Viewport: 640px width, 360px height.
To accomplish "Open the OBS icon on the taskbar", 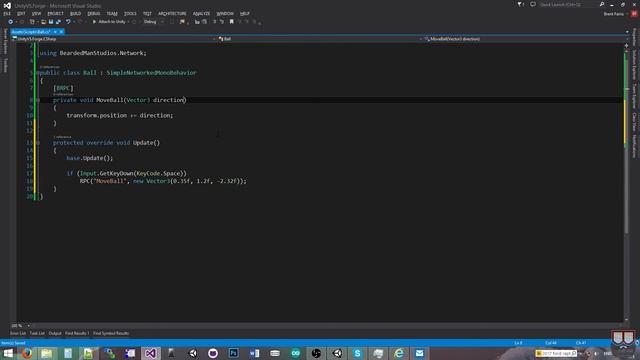I will (316, 353).
